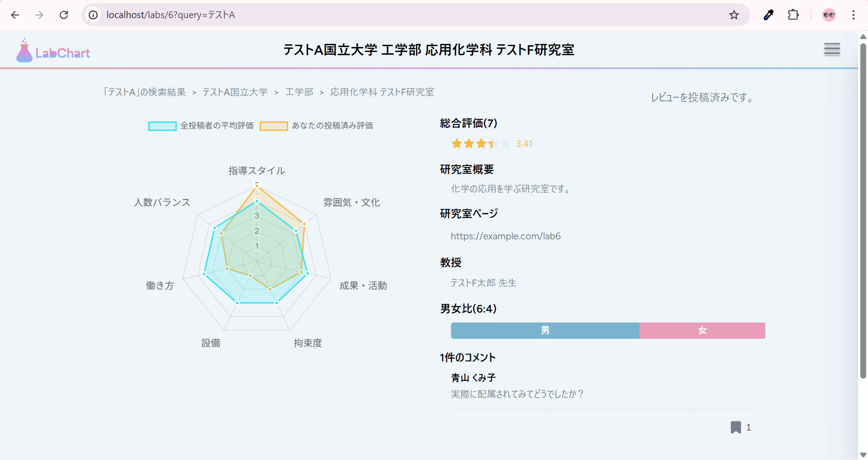Image resolution: width=868 pixels, height=460 pixels.
Task: Go back to previous page
Action: click(15, 15)
